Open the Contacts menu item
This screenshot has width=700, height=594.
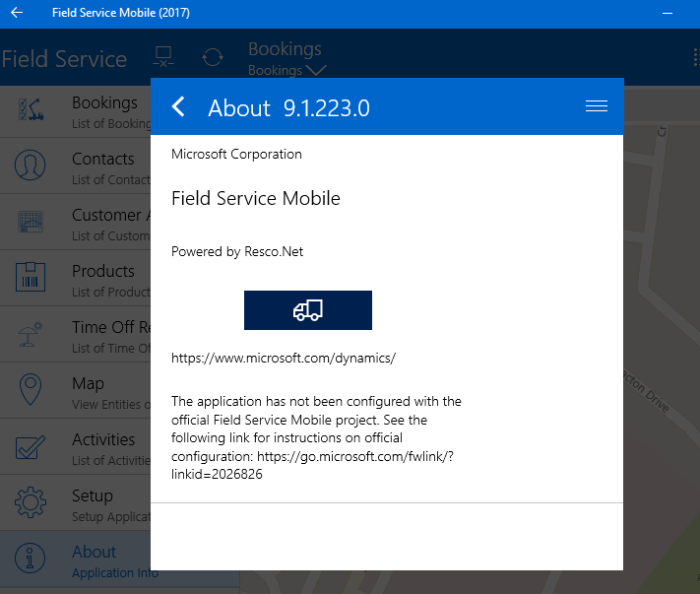pos(76,165)
